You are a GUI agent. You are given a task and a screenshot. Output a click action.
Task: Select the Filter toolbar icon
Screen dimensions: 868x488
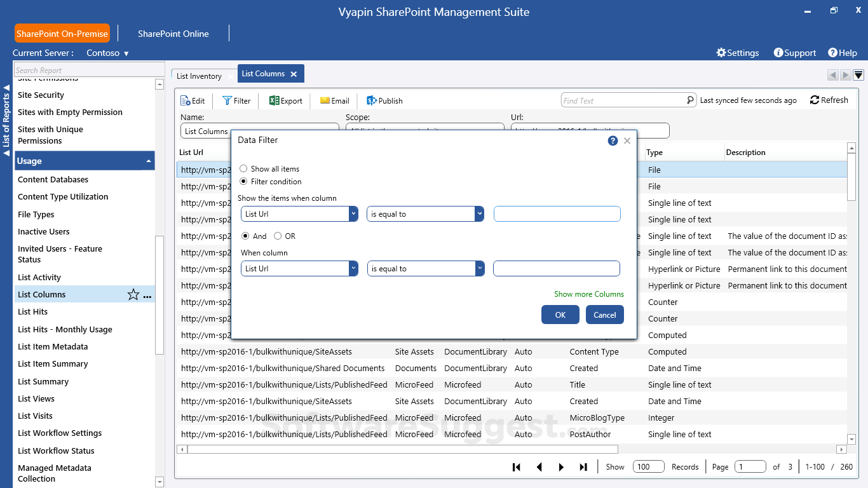click(x=235, y=100)
